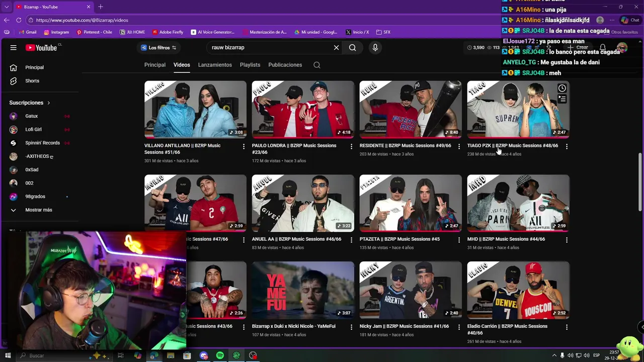Image resolution: width=644 pixels, height=362 pixels.
Task: Click the YouTube logo
Action: click(x=41, y=48)
